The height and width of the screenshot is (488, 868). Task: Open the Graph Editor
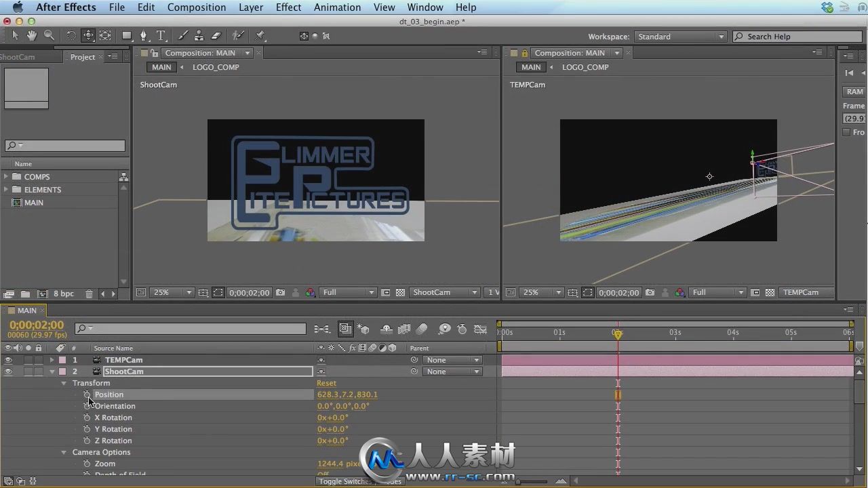481,329
